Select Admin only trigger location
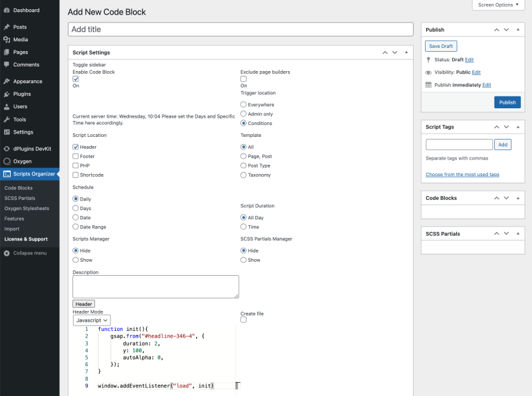This screenshot has width=532, height=396. coord(243,114)
